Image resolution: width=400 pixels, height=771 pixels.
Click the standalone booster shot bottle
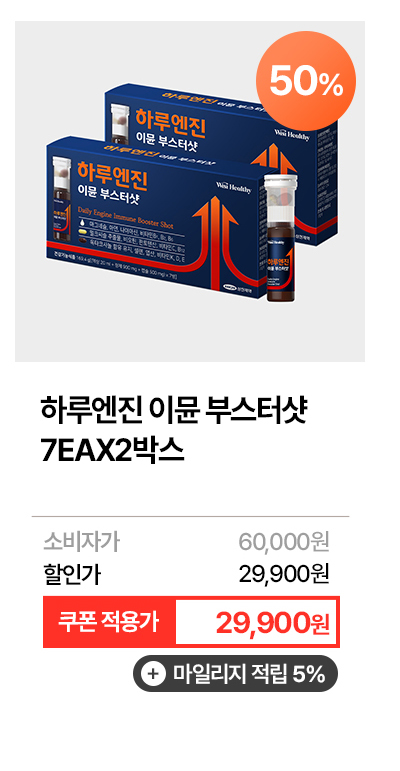281,237
